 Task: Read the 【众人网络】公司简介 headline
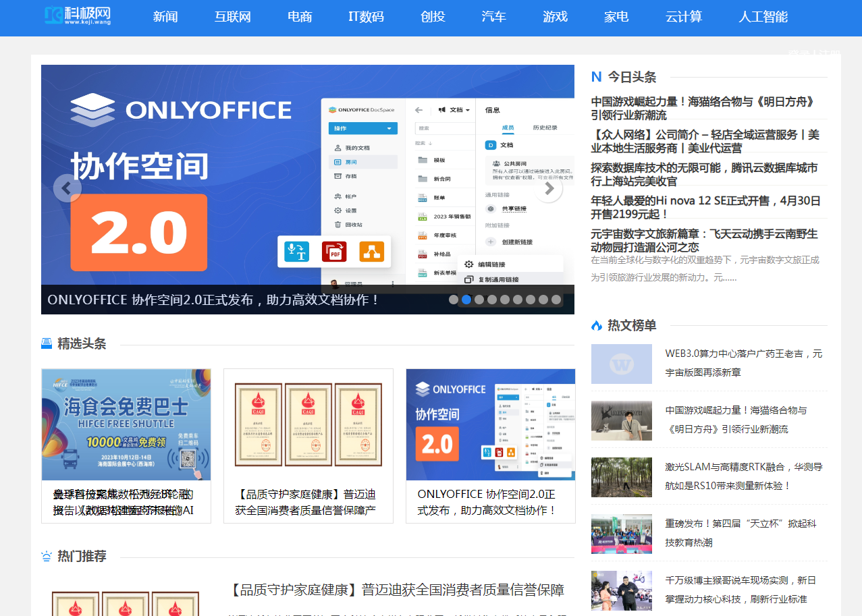[x=705, y=142]
